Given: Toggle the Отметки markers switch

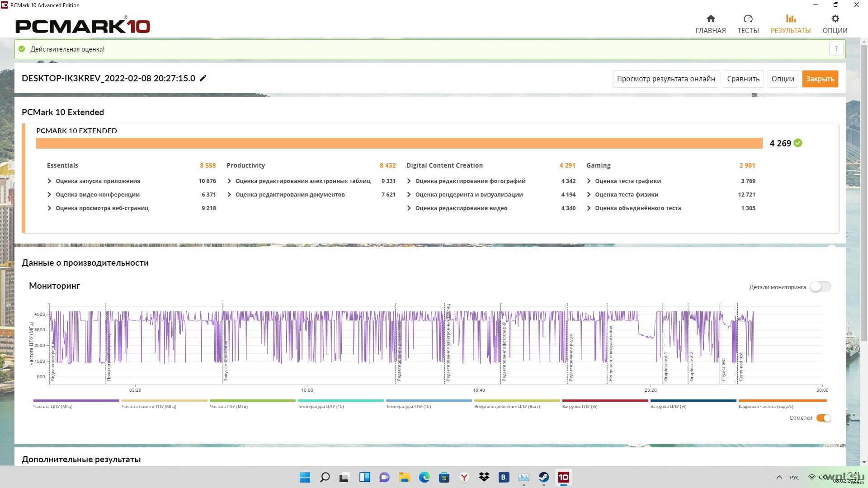Looking at the screenshot, I should point(823,418).
